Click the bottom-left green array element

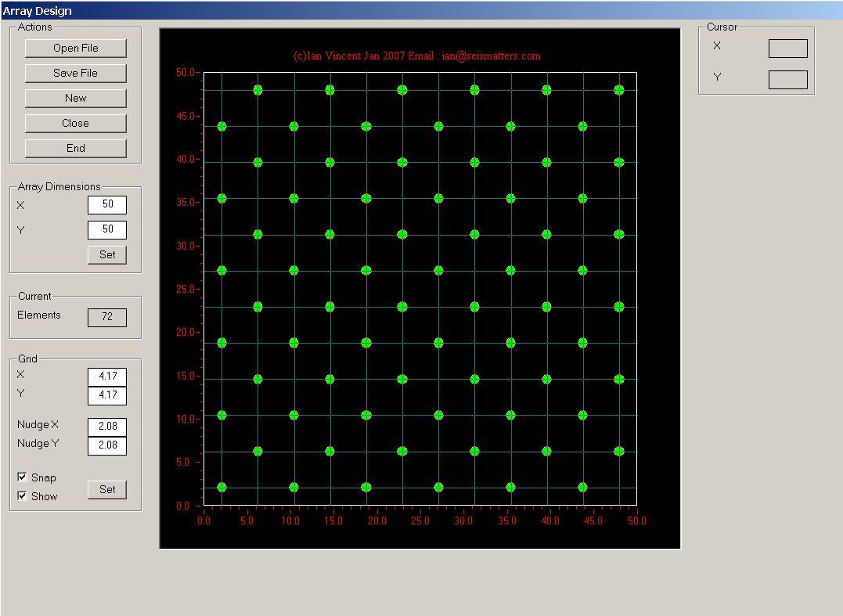(222, 487)
